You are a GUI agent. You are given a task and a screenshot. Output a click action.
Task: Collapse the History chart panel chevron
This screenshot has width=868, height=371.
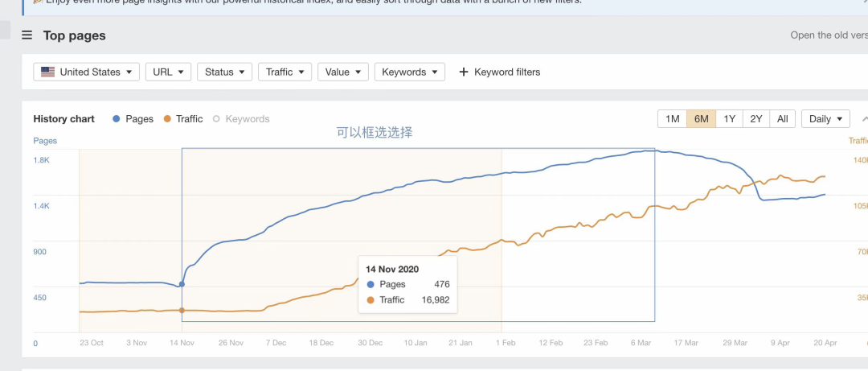865,118
